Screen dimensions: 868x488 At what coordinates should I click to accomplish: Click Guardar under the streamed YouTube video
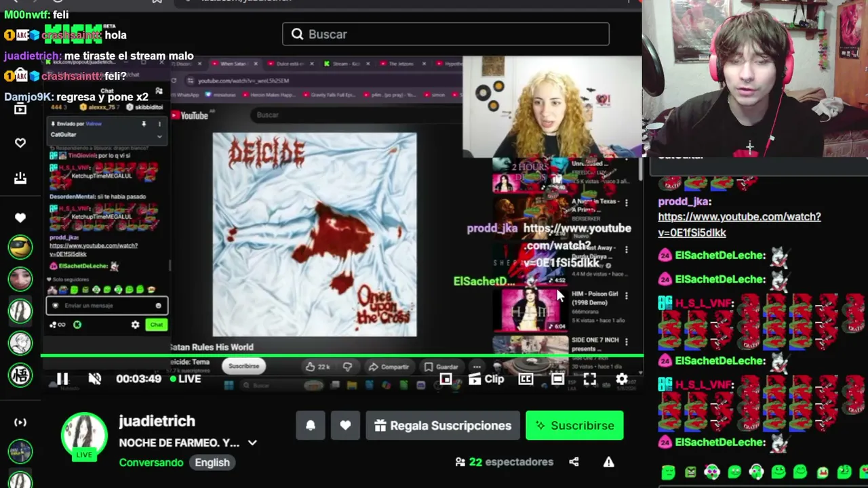(x=441, y=367)
